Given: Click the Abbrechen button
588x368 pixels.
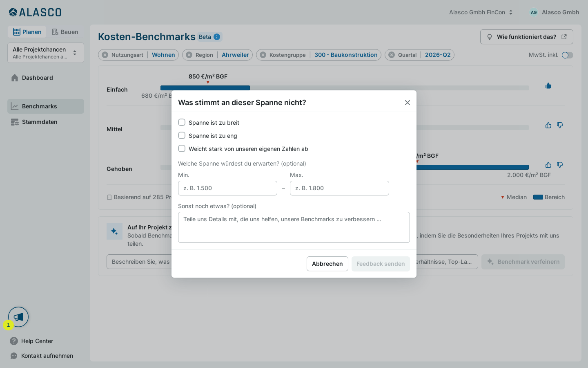Looking at the screenshot, I should pos(327,264).
